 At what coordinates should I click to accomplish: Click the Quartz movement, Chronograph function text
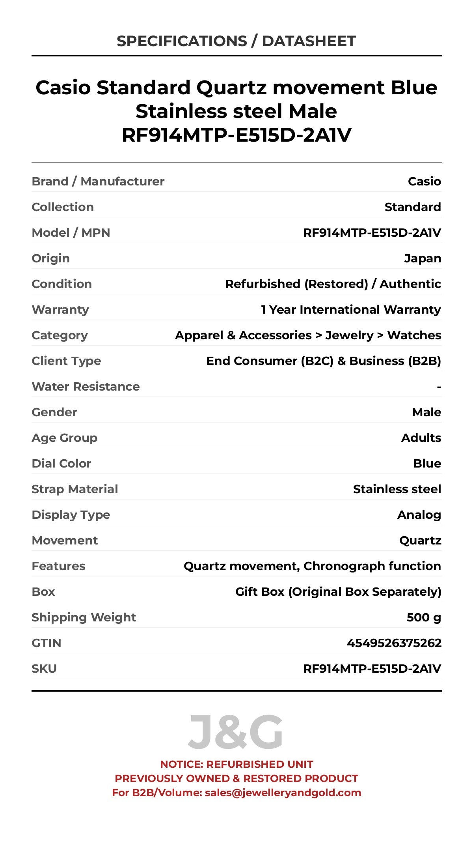312,566
